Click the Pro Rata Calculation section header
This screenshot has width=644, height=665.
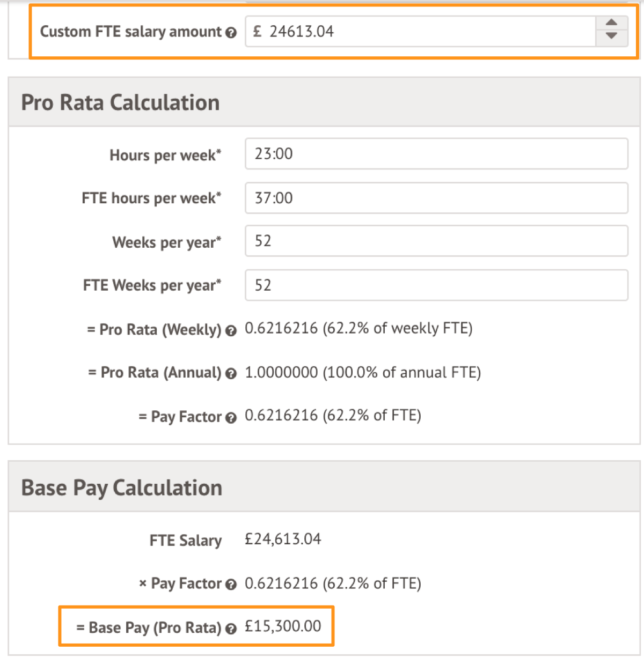(120, 102)
